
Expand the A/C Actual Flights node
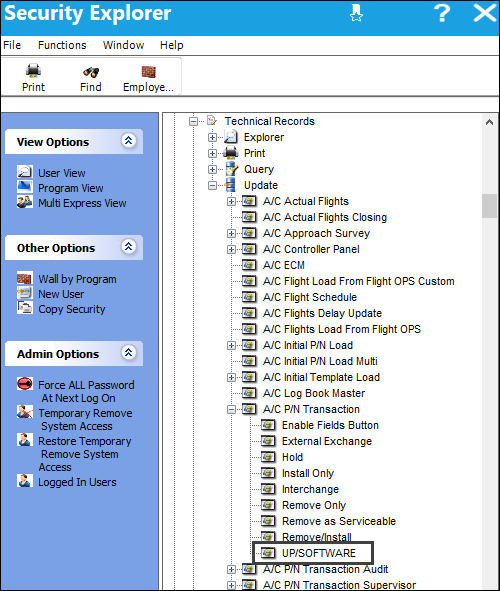tap(231, 201)
